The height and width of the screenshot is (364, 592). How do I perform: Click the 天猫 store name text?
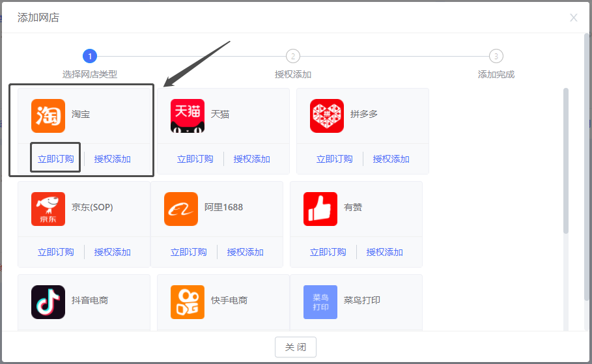pyautogui.click(x=220, y=114)
